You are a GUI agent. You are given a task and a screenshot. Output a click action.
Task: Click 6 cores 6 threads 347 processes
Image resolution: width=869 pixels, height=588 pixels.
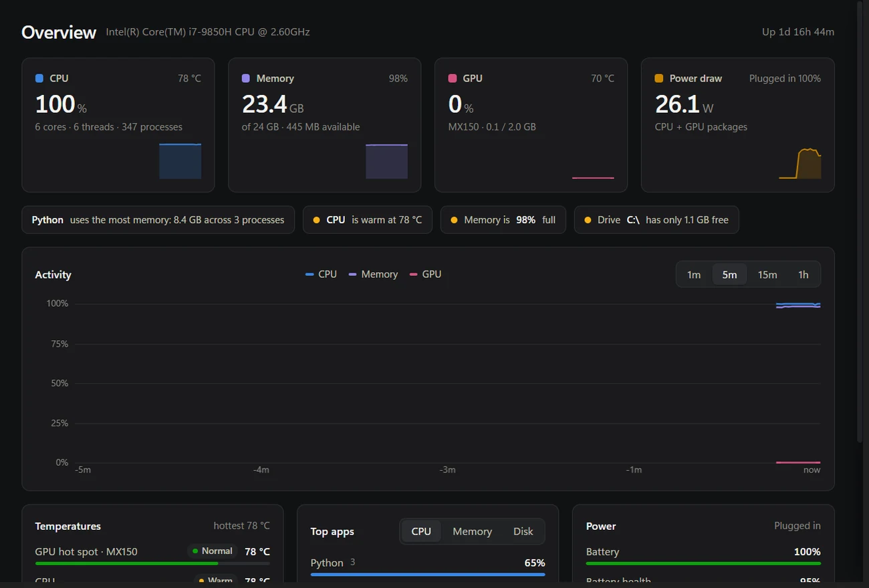tap(109, 127)
